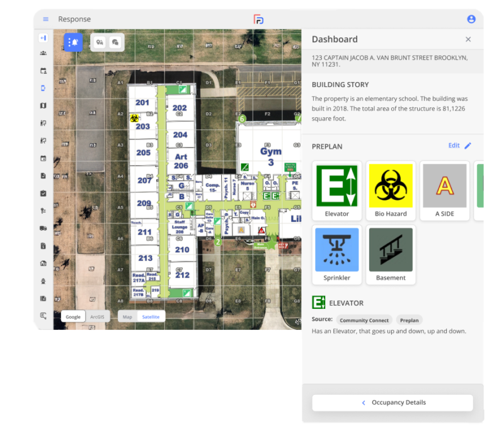
Task: Click the blue alert bell button on the map
Action: [73, 42]
